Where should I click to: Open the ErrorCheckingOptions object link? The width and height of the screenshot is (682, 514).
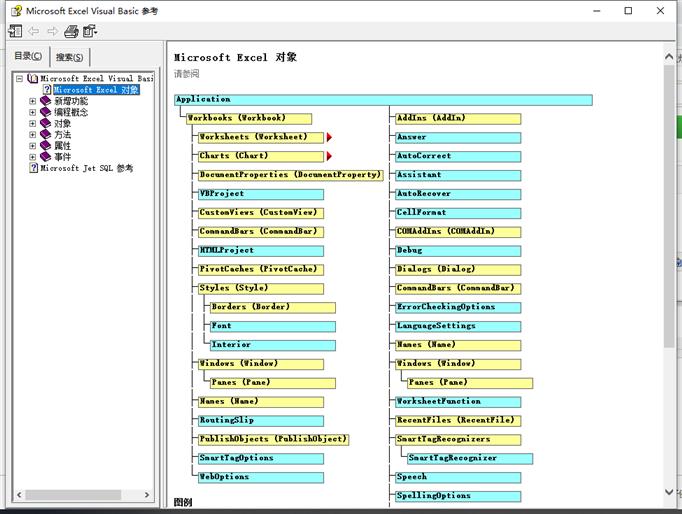[458, 307]
